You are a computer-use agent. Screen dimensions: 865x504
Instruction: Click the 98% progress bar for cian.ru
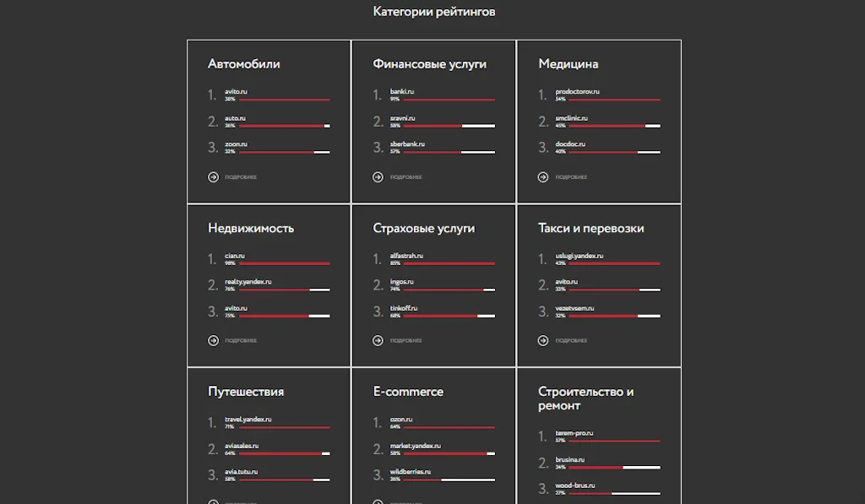(x=283, y=263)
